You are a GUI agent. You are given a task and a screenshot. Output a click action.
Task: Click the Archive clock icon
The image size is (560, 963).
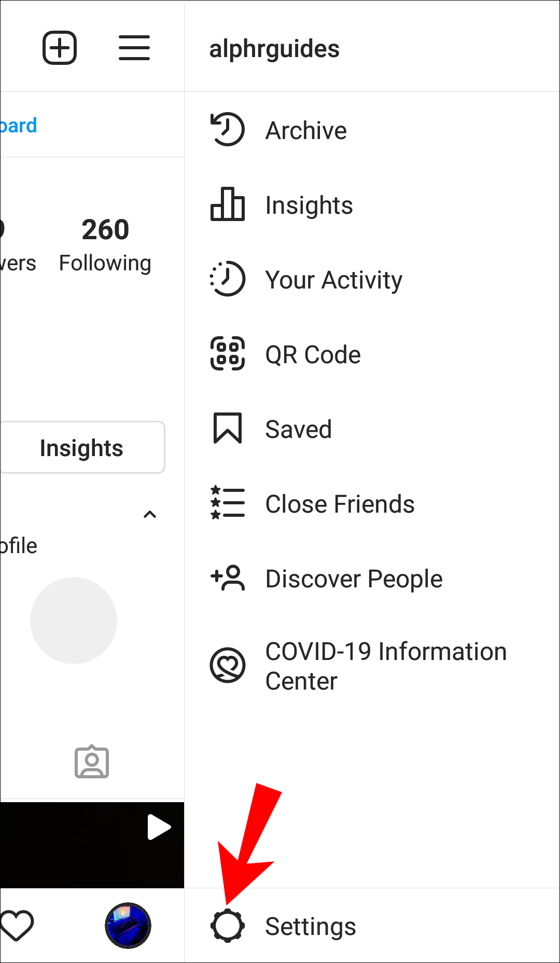[227, 129]
